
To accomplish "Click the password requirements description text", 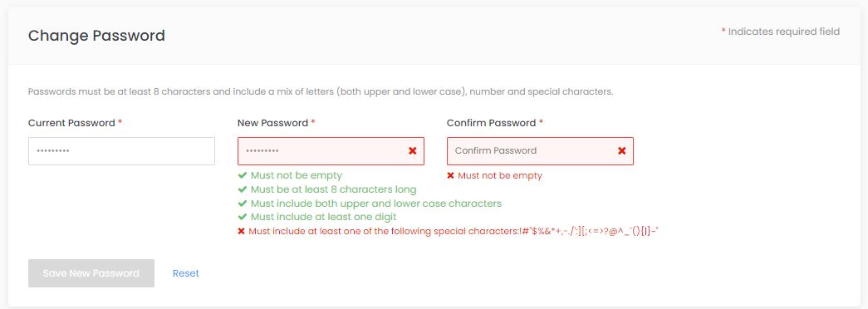I will pos(321,91).
